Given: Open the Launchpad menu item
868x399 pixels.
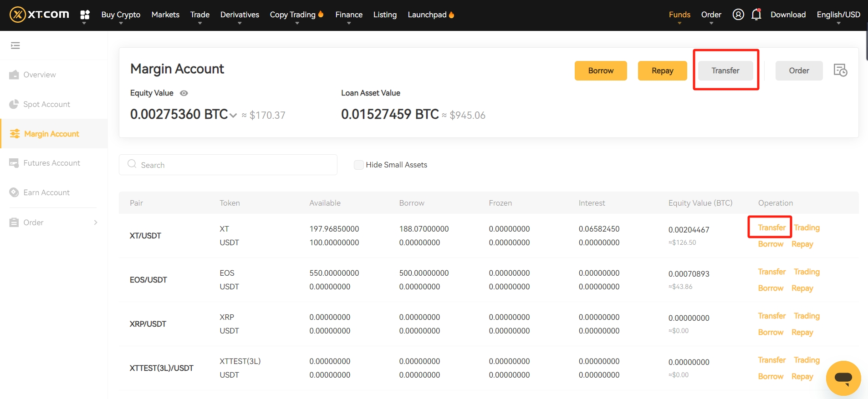Looking at the screenshot, I should [427, 15].
